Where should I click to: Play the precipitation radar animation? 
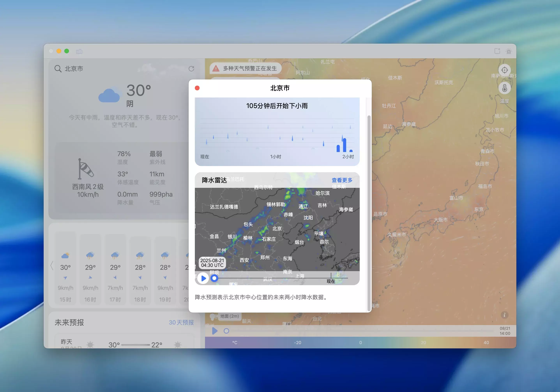[x=203, y=278]
